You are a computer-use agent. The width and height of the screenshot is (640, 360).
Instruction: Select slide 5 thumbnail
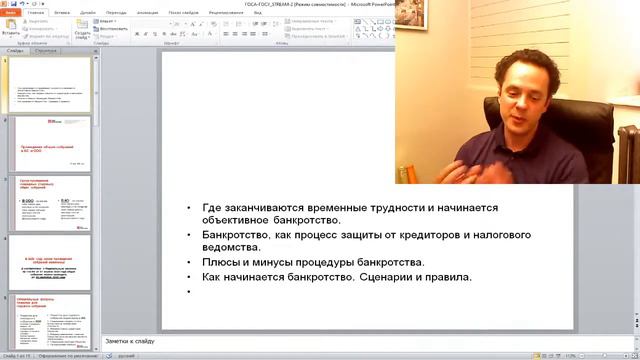tap(49, 322)
